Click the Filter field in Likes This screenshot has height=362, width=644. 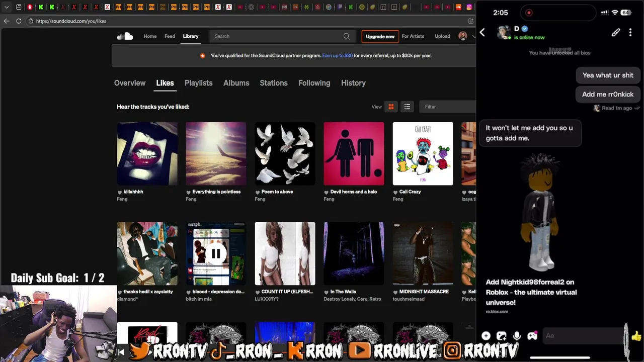(x=447, y=107)
